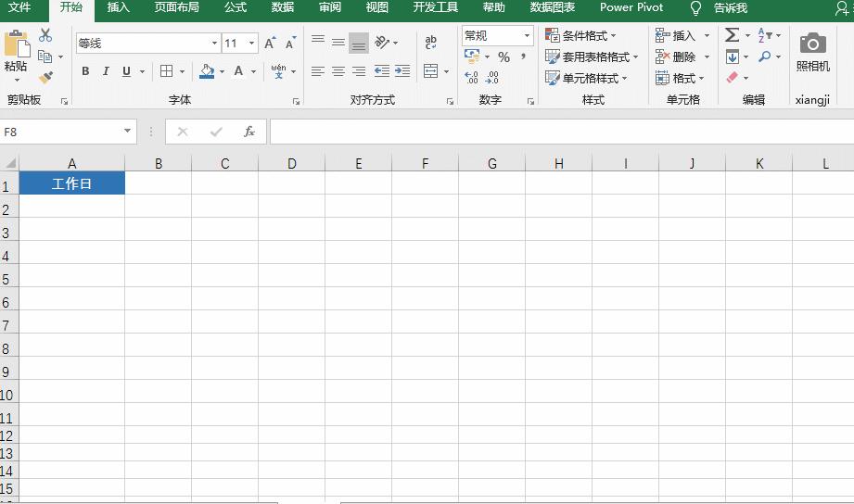854x504 pixels.
Task: Click the increase decimal icon
Action: (x=472, y=78)
